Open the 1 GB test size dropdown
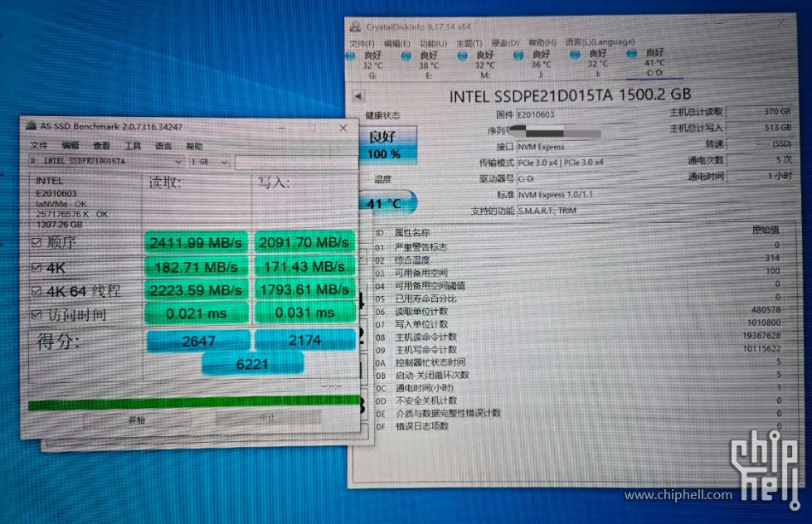The height and width of the screenshot is (524, 812). 209,162
